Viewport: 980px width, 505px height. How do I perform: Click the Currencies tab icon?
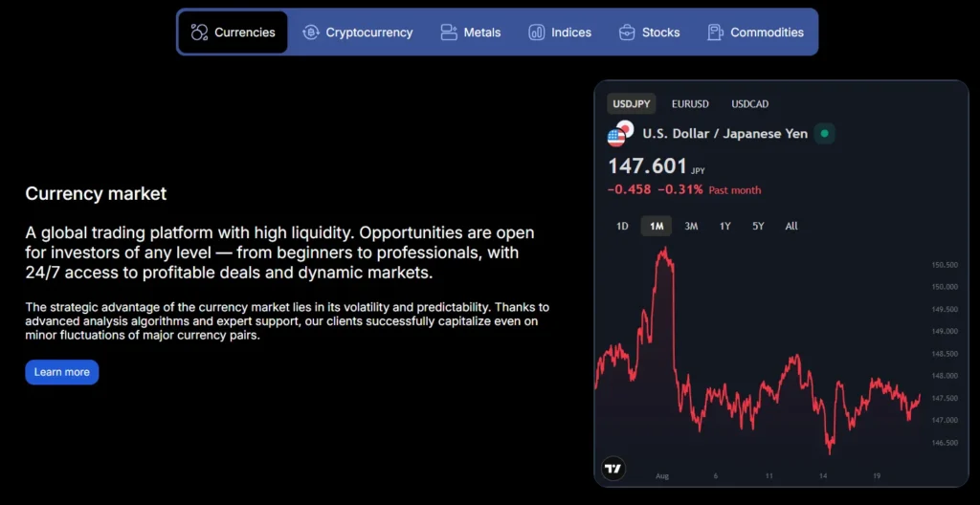199,33
